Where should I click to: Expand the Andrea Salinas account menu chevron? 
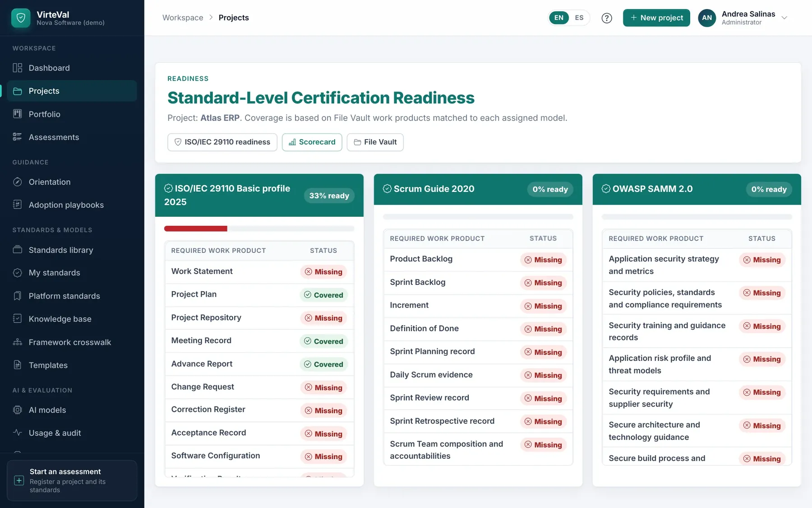pyautogui.click(x=784, y=18)
